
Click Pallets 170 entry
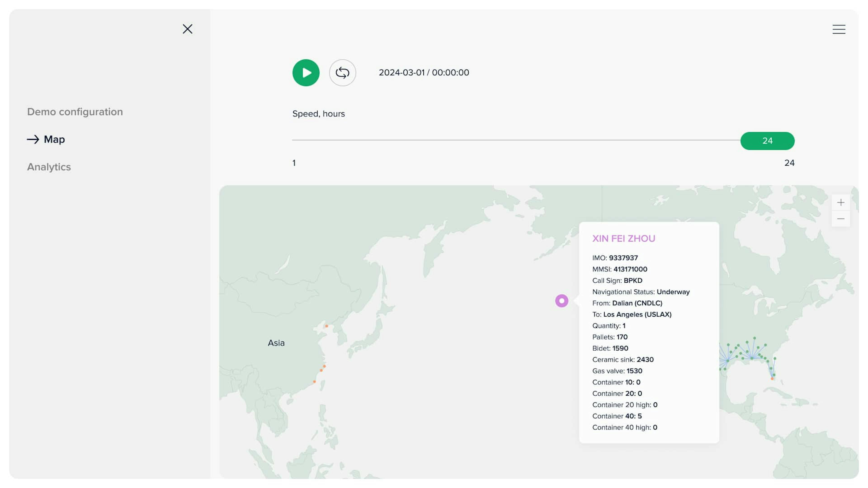(x=610, y=337)
